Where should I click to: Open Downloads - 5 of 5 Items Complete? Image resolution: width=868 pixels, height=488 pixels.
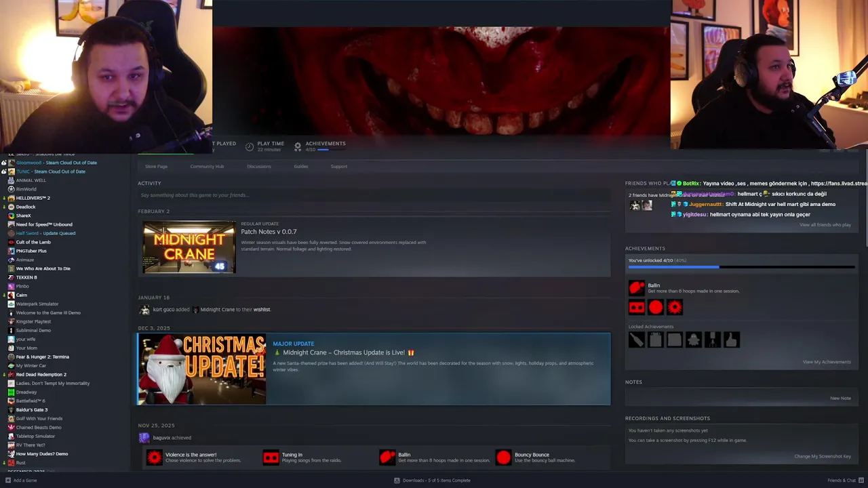[437, 481]
